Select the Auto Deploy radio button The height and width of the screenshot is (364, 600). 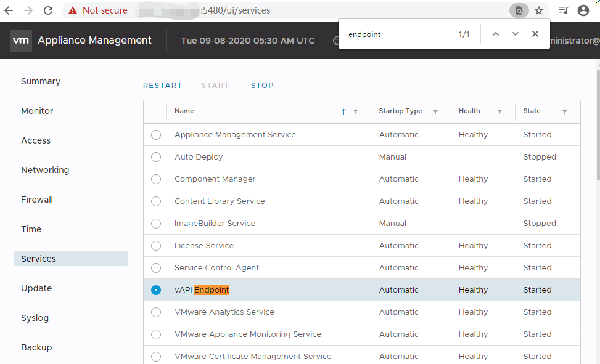pyautogui.click(x=156, y=157)
